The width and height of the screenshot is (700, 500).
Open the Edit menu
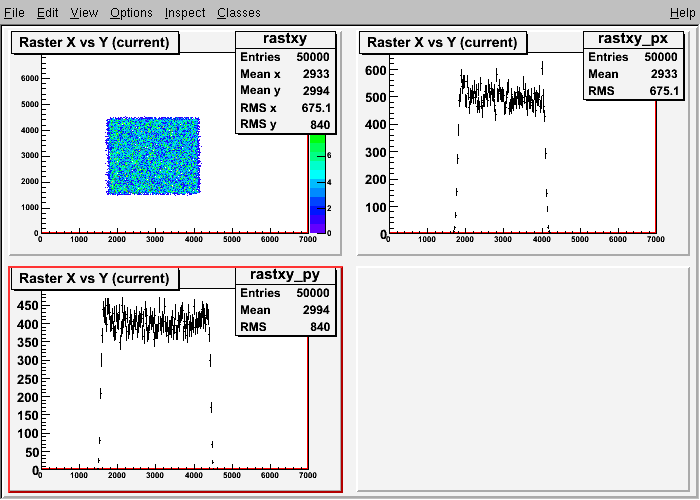47,12
